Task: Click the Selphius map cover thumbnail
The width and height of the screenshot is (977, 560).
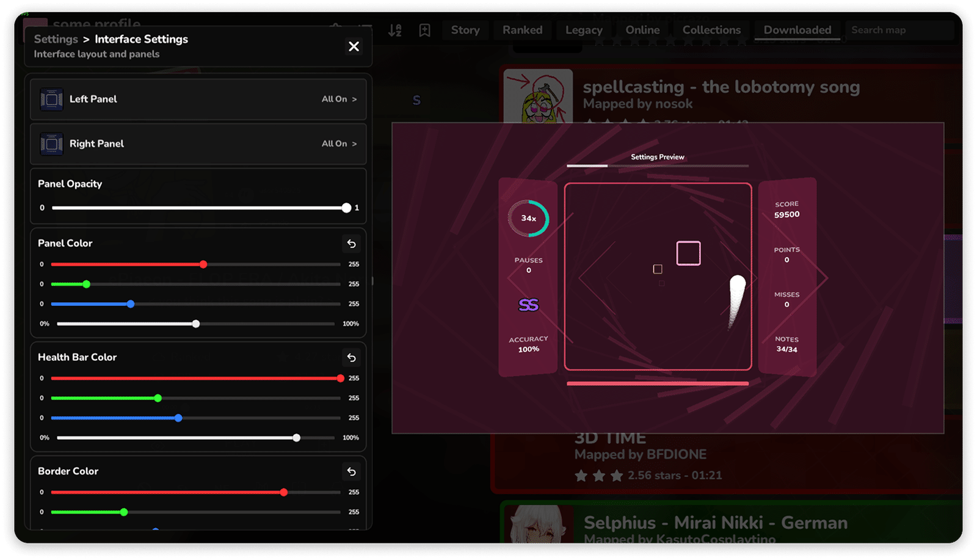Action: (539, 524)
